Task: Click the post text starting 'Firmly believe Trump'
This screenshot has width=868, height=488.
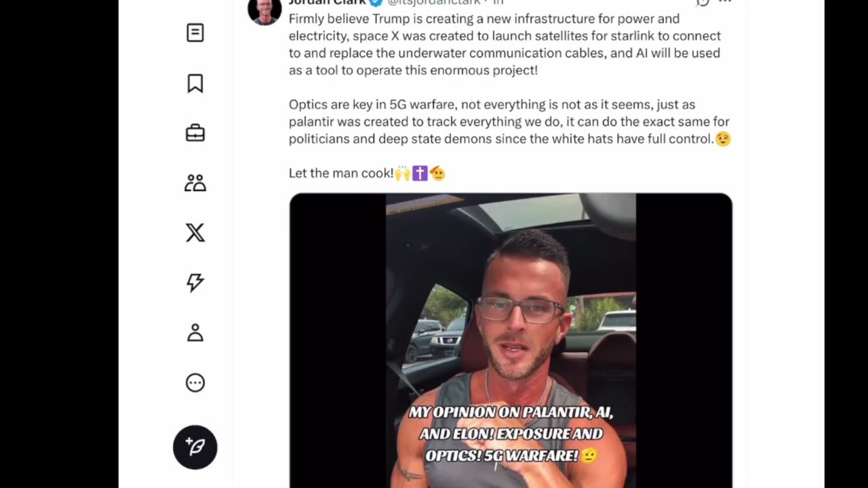Action: click(505, 44)
